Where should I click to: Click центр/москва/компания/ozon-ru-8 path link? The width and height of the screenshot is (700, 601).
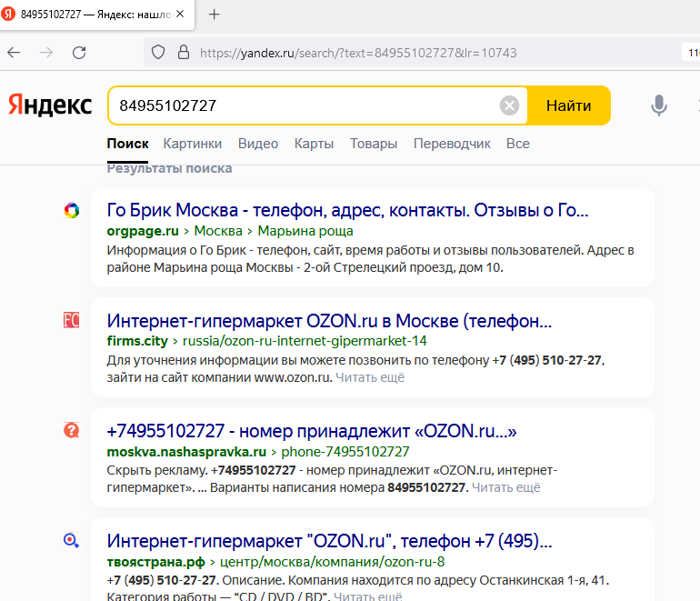[x=333, y=562]
